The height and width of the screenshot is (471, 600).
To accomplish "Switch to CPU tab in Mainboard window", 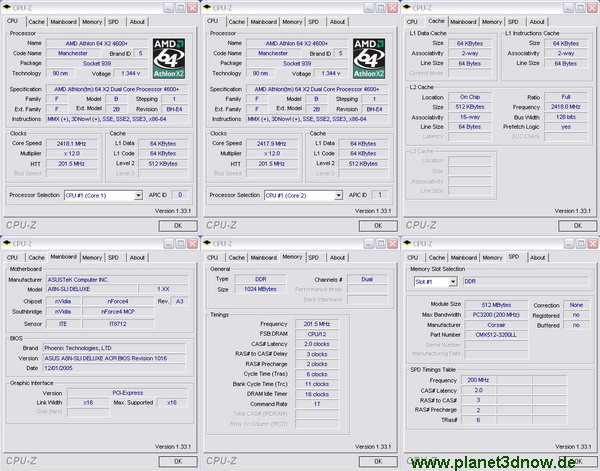I will pos(12,258).
